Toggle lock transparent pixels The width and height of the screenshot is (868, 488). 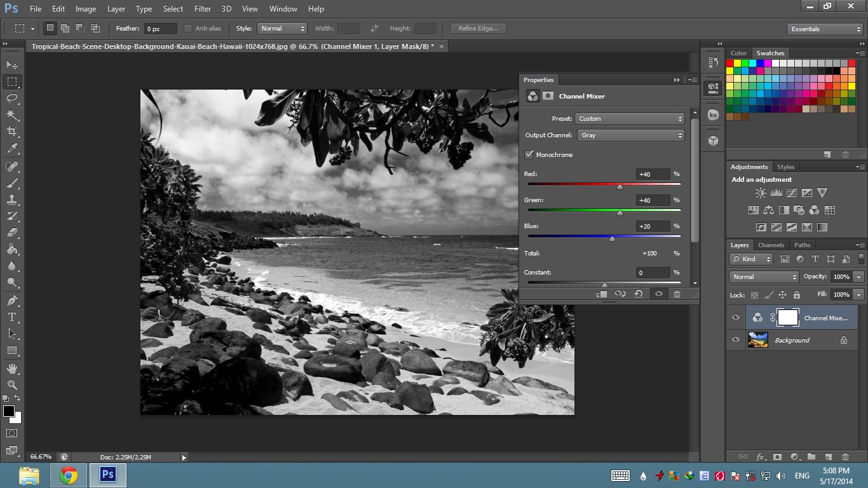click(754, 295)
